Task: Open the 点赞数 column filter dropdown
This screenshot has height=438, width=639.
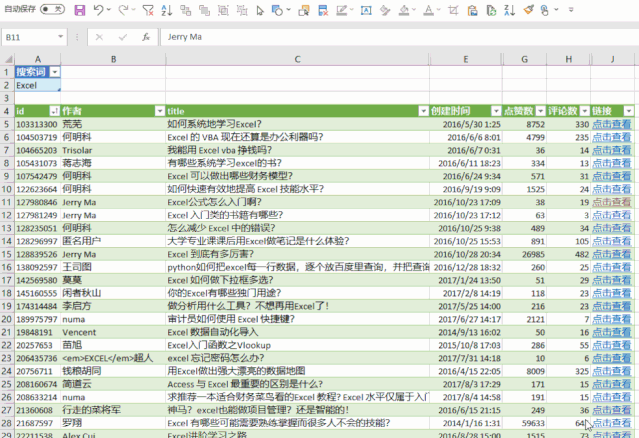Action: 540,111
